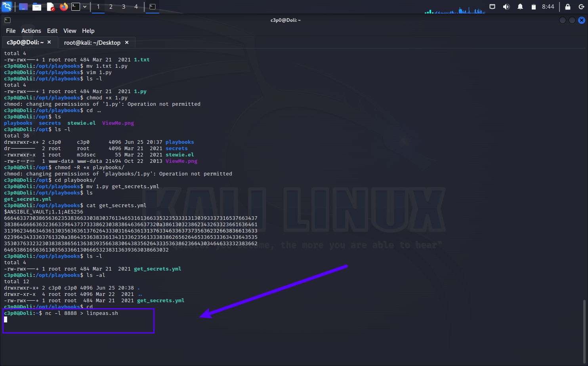The height and width of the screenshot is (366, 588).
Task: Click the terminal cursor block on the empty line
Action: point(6,320)
